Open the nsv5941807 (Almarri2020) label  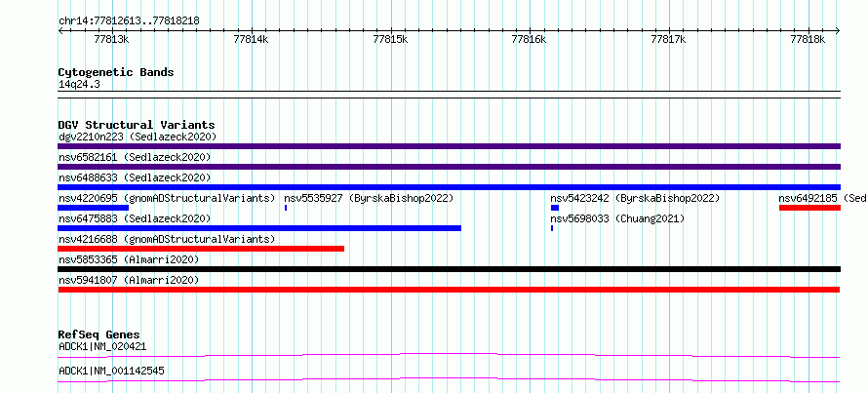(x=129, y=280)
